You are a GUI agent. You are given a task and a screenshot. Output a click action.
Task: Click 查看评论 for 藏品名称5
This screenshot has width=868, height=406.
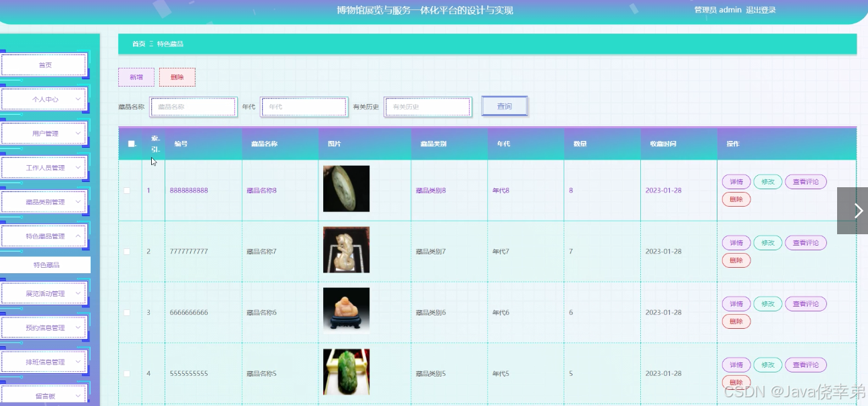tap(806, 365)
